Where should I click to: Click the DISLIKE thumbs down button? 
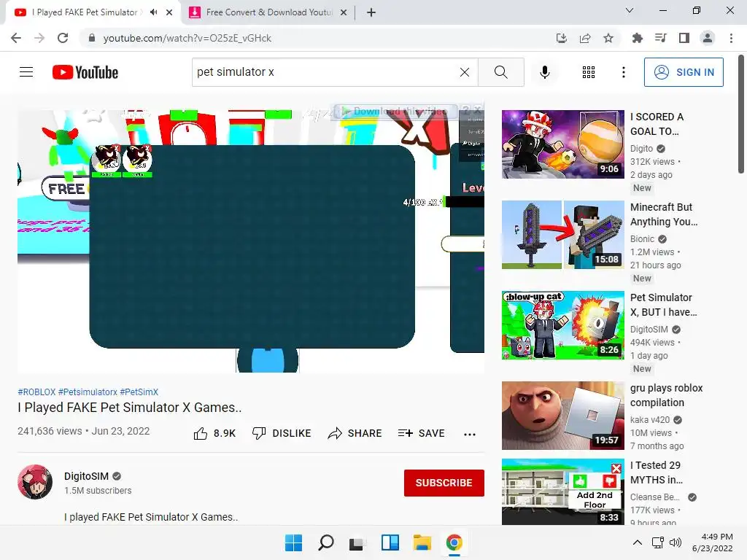pos(282,433)
